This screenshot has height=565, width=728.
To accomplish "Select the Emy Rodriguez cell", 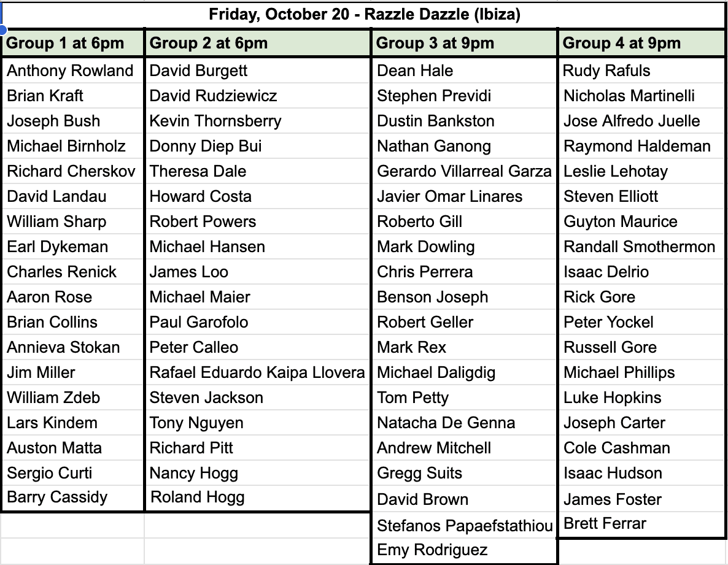I will click(464, 550).
